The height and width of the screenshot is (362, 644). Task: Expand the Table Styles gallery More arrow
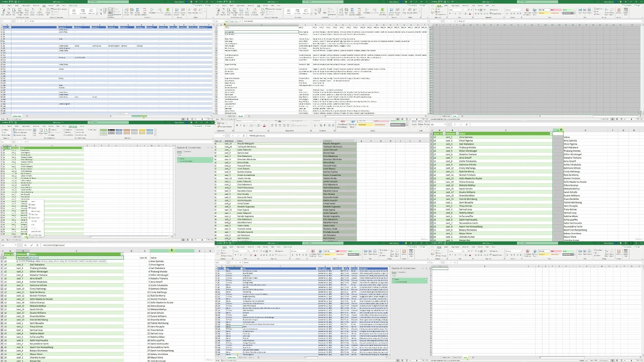(x=155, y=135)
